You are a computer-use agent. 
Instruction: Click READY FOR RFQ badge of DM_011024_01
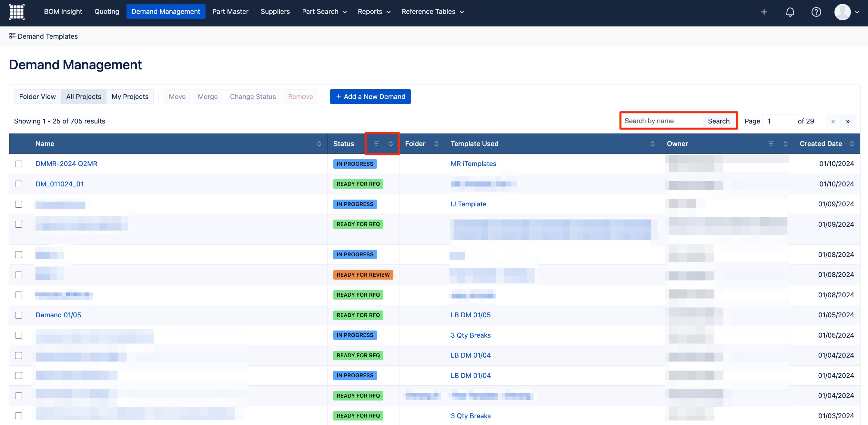coord(358,184)
